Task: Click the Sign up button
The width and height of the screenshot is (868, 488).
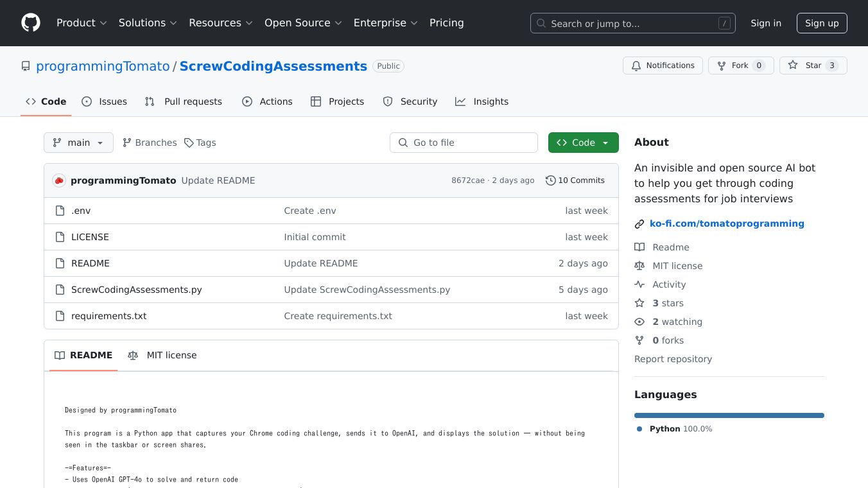Action: point(822,23)
